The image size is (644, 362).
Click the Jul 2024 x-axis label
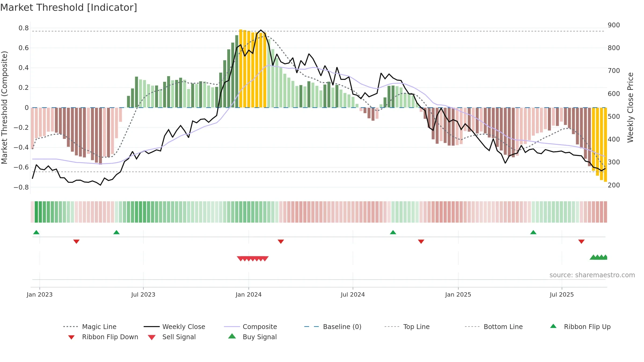click(x=353, y=294)
